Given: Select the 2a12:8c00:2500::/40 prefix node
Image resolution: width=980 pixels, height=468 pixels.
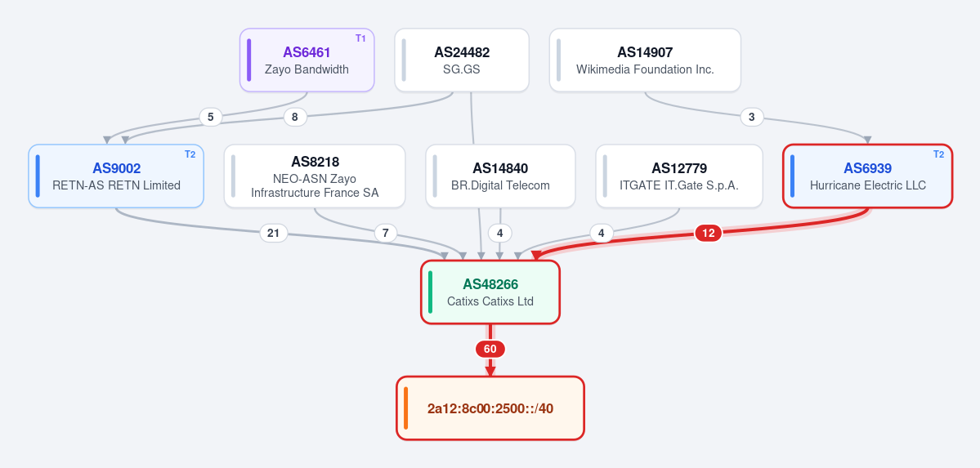Looking at the screenshot, I should 490,408.
